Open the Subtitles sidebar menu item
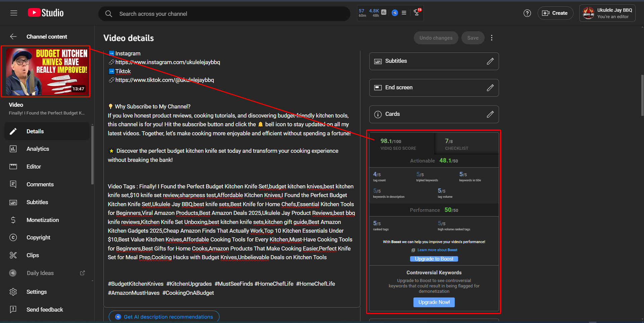 (47, 202)
